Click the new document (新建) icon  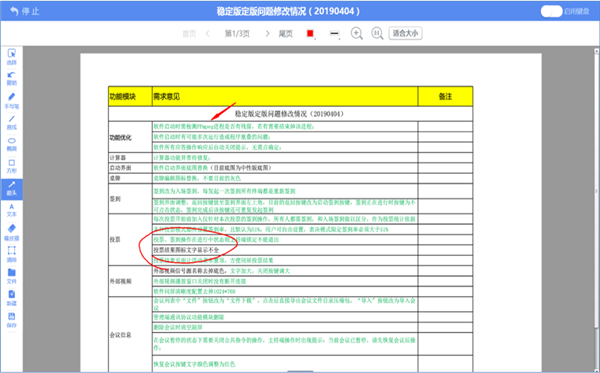point(11,298)
